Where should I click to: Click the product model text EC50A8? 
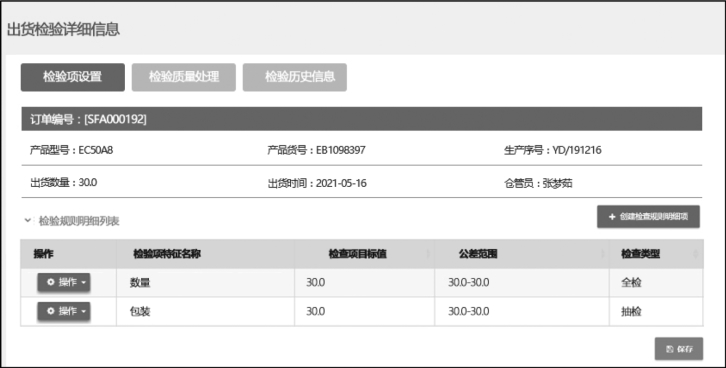[96, 150]
